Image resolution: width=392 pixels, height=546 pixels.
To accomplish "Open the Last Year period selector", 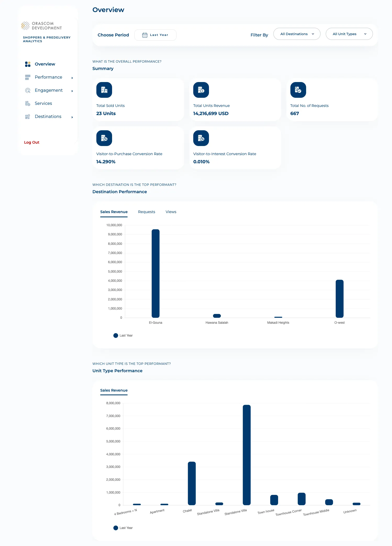I will pyautogui.click(x=155, y=35).
